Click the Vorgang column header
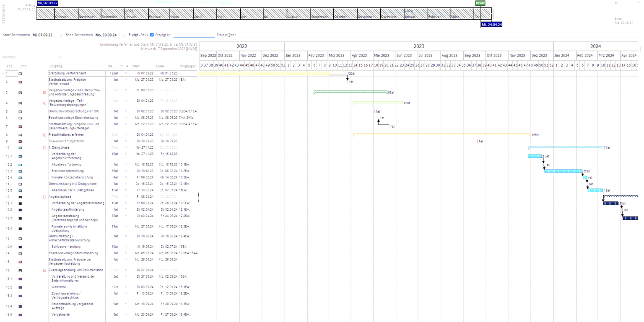 click(56, 66)
